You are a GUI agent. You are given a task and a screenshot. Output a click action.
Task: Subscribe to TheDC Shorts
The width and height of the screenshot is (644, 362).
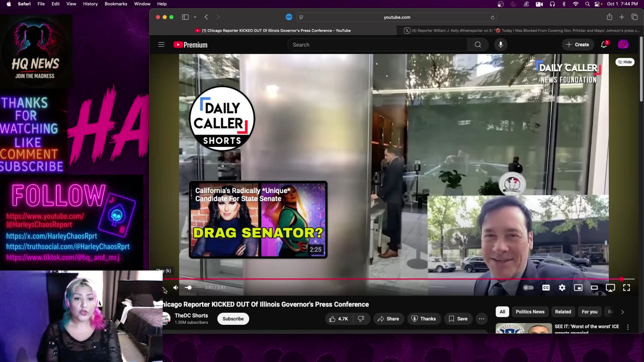click(233, 319)
